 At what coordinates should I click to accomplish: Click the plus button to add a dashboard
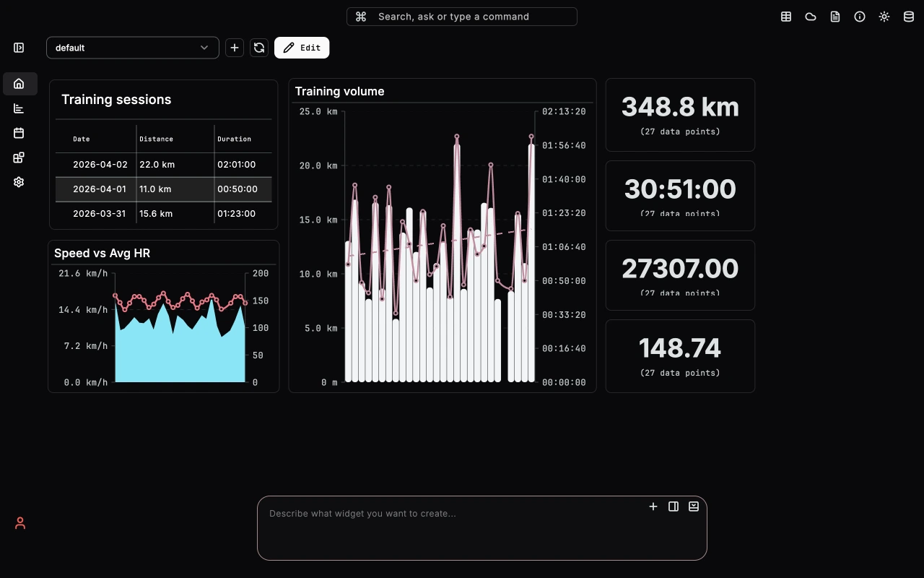click(x=234, y=48)
